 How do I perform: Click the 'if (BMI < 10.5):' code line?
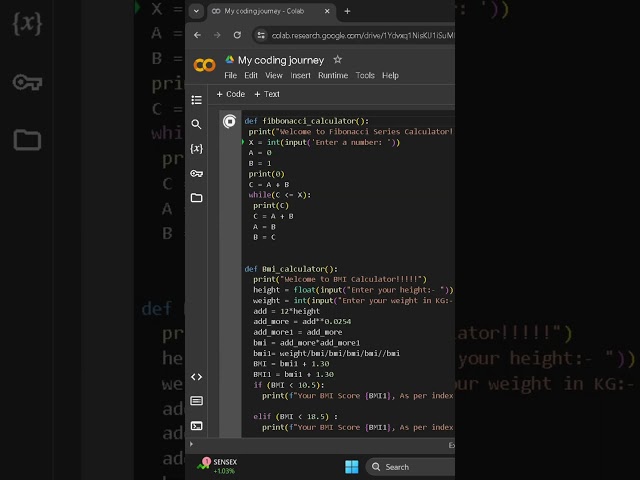click(289, 385)
